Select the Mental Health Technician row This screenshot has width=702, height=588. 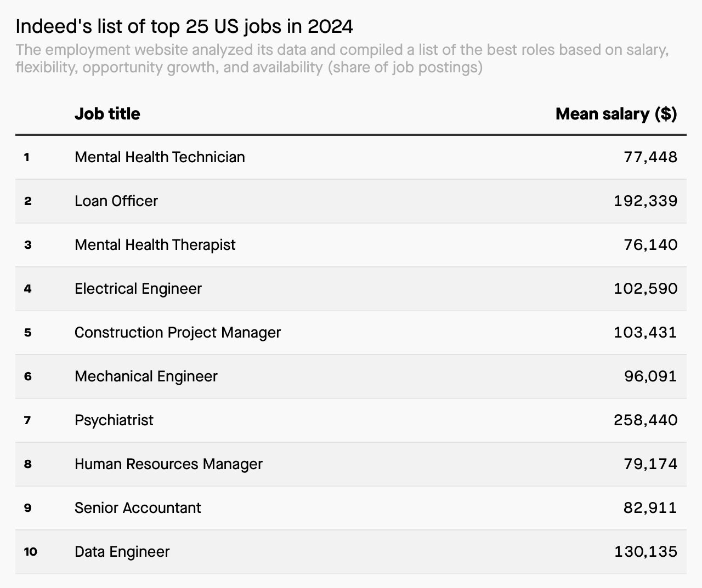point(351,157)
